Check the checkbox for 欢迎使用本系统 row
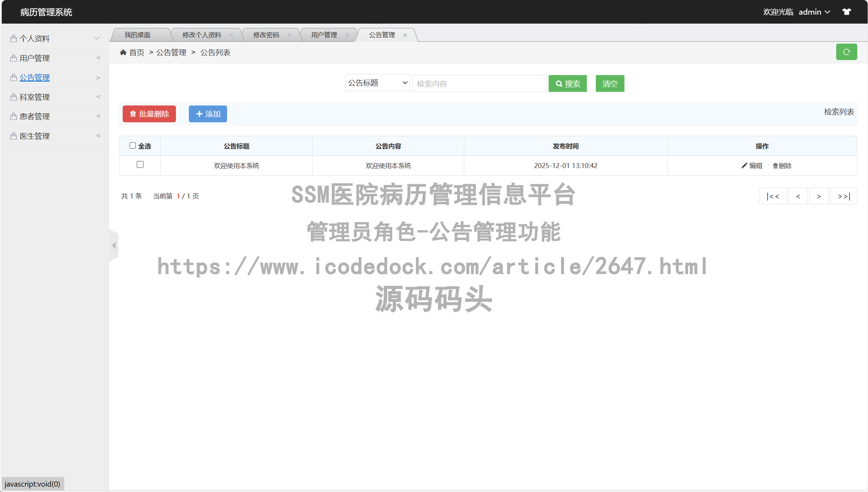Image resolution: width=868 pixels, height=492 pixels. pyautogui.click(x=140, y=164)
